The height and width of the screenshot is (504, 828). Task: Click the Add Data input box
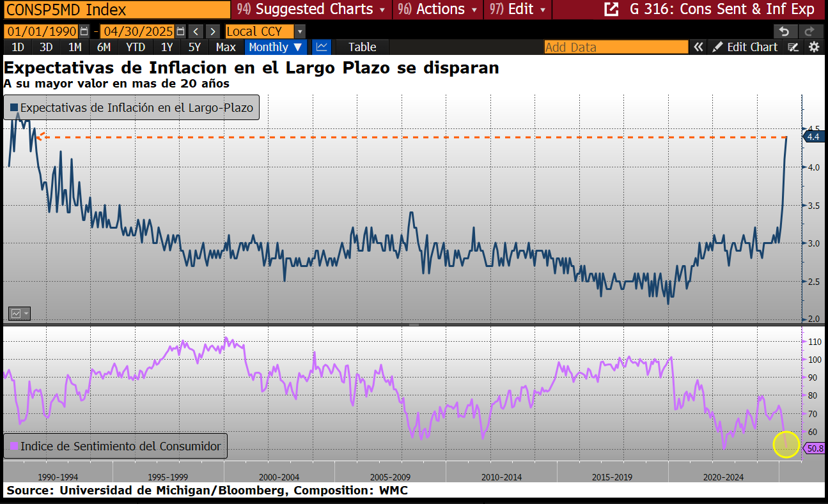click(x=616, y=47)
